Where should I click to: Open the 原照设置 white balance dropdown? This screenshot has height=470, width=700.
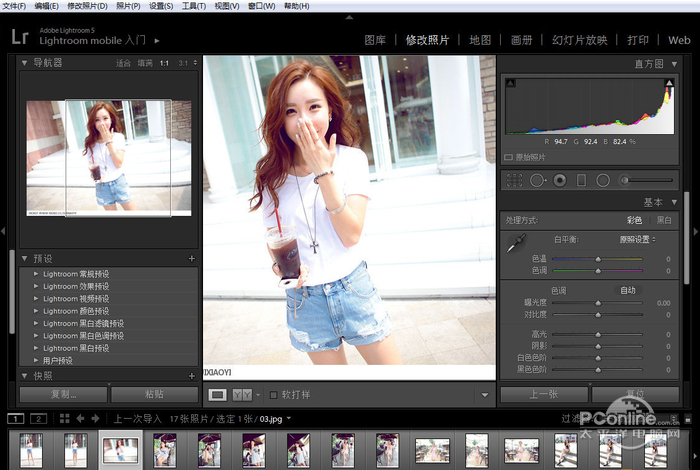click(x=636, y=240)
